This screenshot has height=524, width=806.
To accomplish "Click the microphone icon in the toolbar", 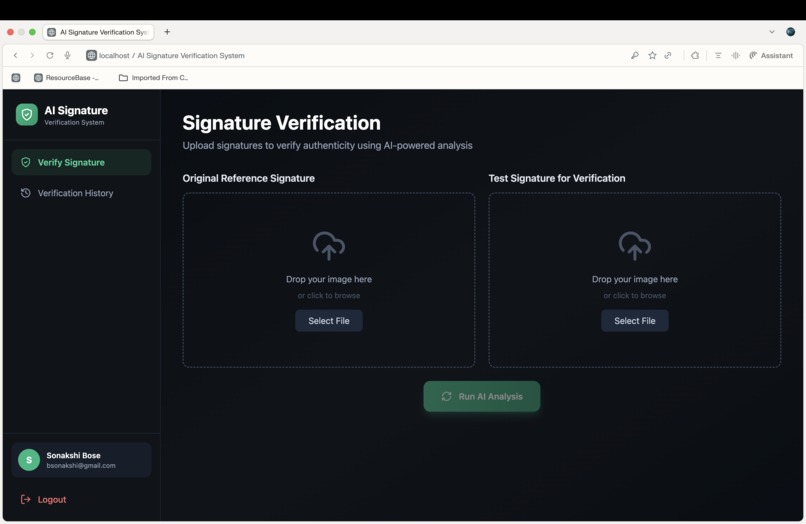I will click(x=67, y=56).
